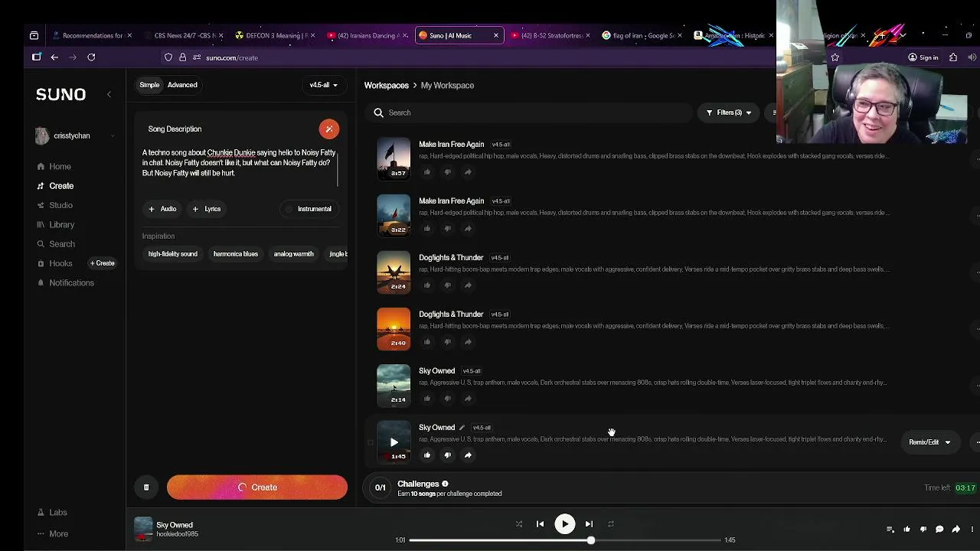Dislike the first Make Iran Free Again song

448,172
